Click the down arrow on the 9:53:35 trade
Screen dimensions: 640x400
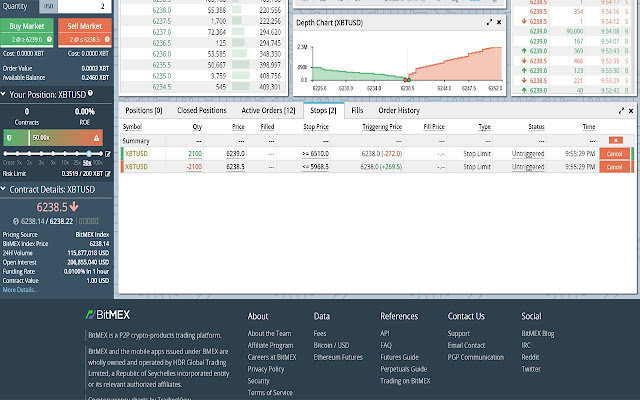tap(524, 61)
